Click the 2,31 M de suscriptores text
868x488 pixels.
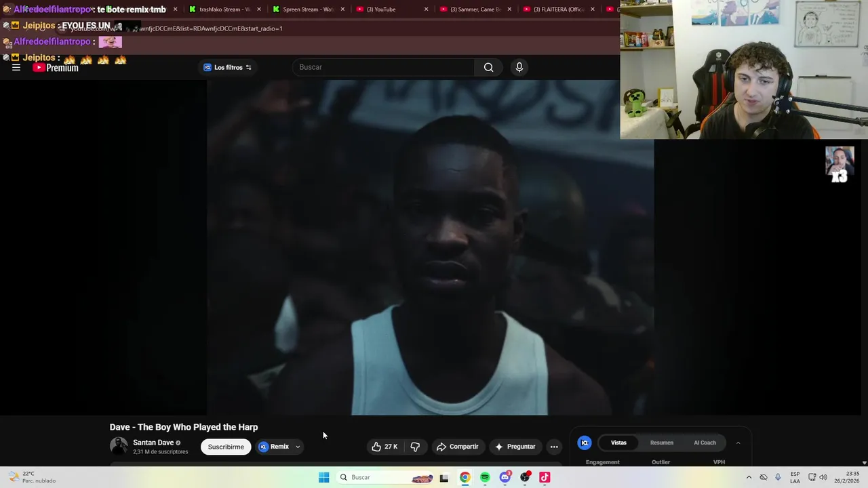(x=160, y=452)
